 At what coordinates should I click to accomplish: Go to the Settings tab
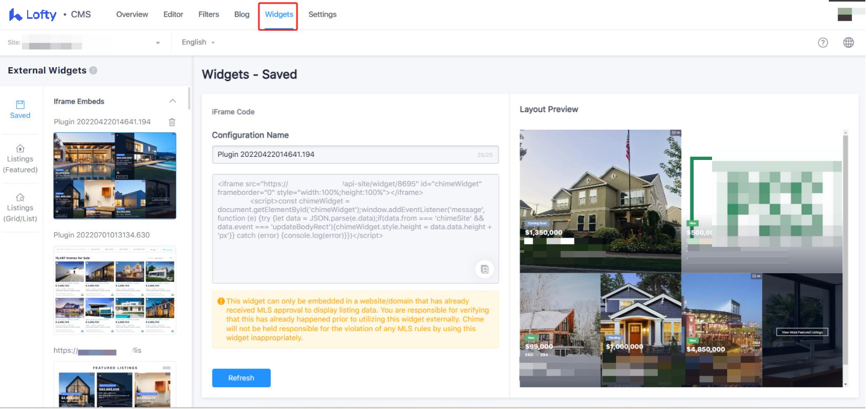(322, 15)
